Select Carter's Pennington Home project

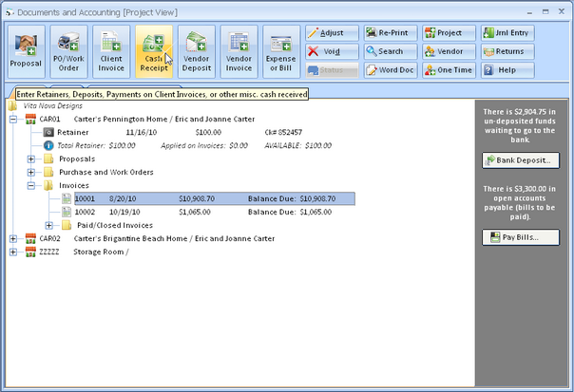click(164, 120)
